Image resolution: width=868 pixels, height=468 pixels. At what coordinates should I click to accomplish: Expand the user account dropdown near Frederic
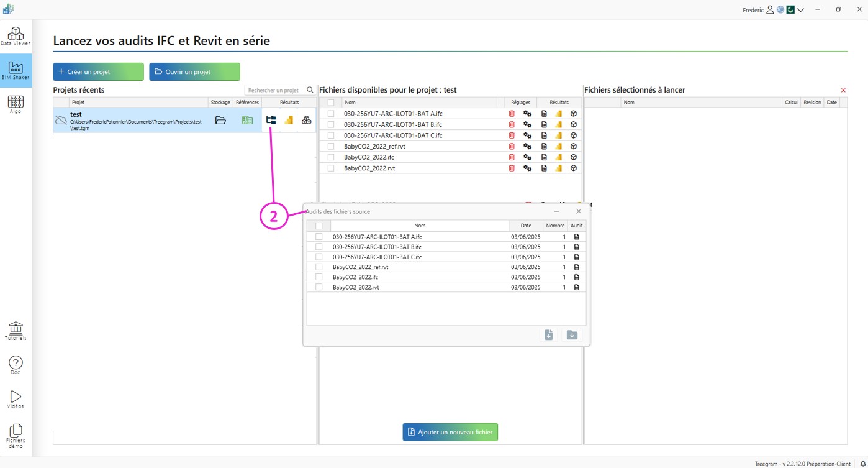coord(800,9)
